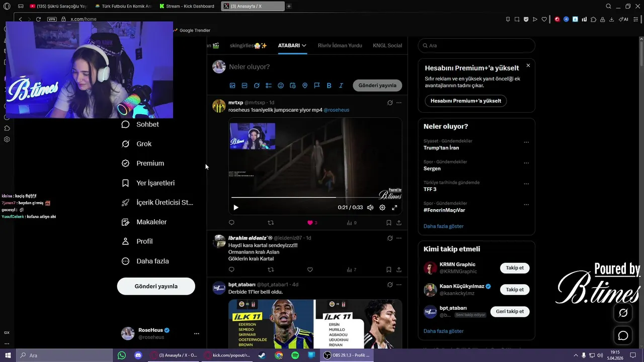644x362 pixels.
Task: Open the emoji picker in composer
Action: click(x=281, y=85)
